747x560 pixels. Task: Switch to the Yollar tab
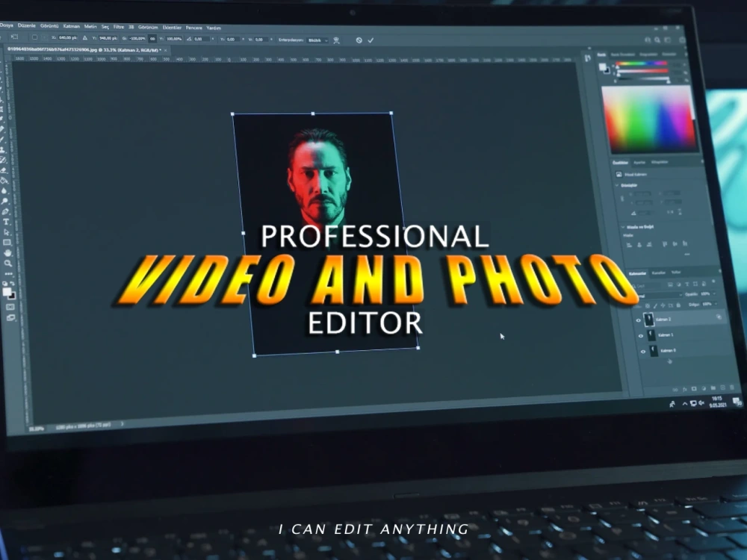(676, 273)
